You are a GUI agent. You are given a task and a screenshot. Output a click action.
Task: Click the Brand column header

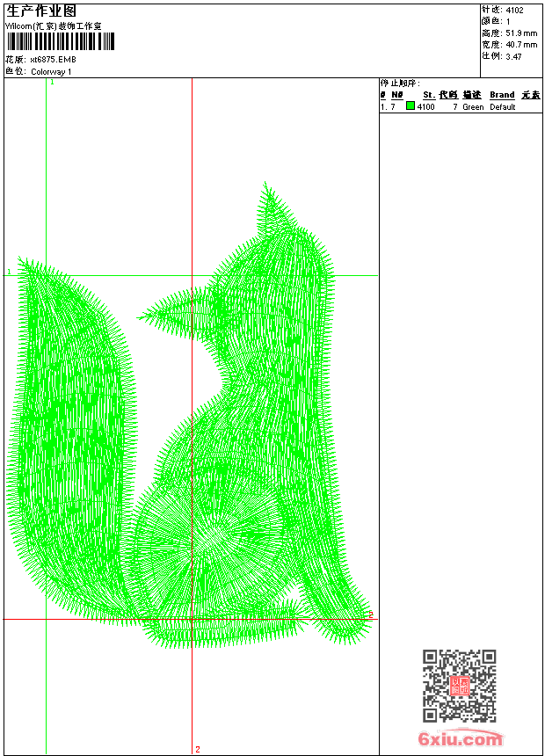(502, 95)
